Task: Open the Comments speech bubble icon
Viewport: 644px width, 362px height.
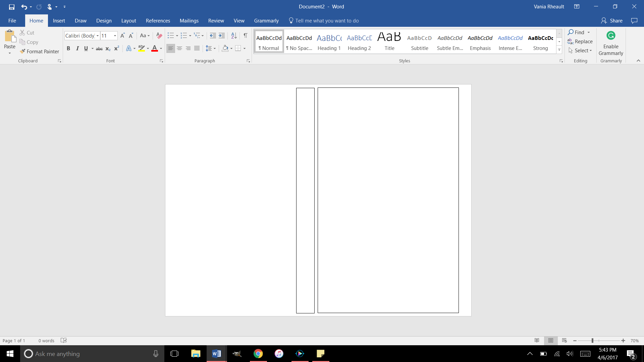Action: tap(634, 21)
